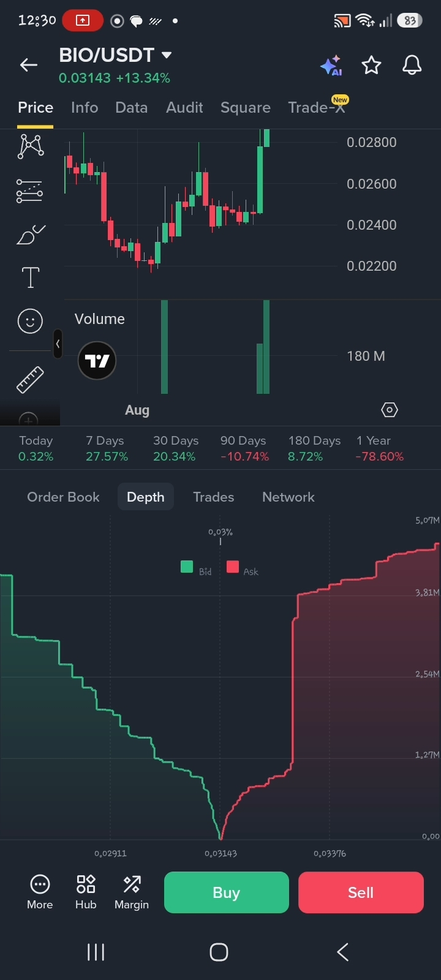441x980 pixels.
Task: Select the Fibonacci lines drawing tool
Action: (30, 191)
